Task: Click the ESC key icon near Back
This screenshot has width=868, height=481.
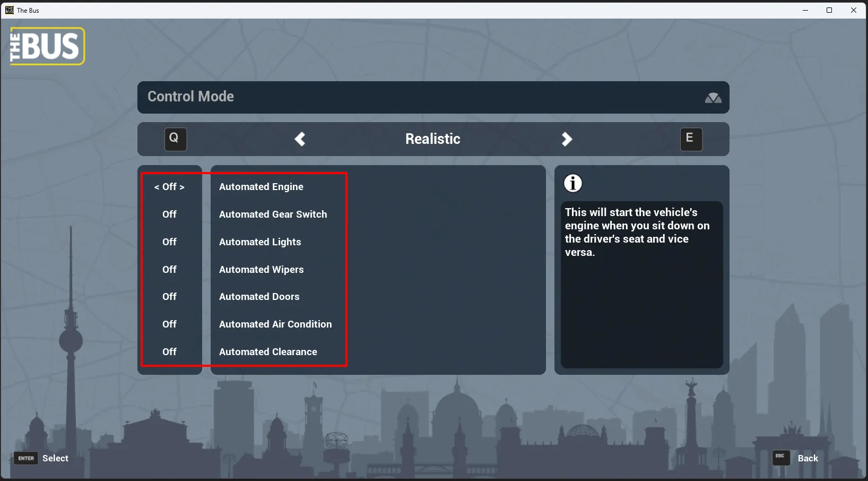Action: click(781, 458)
